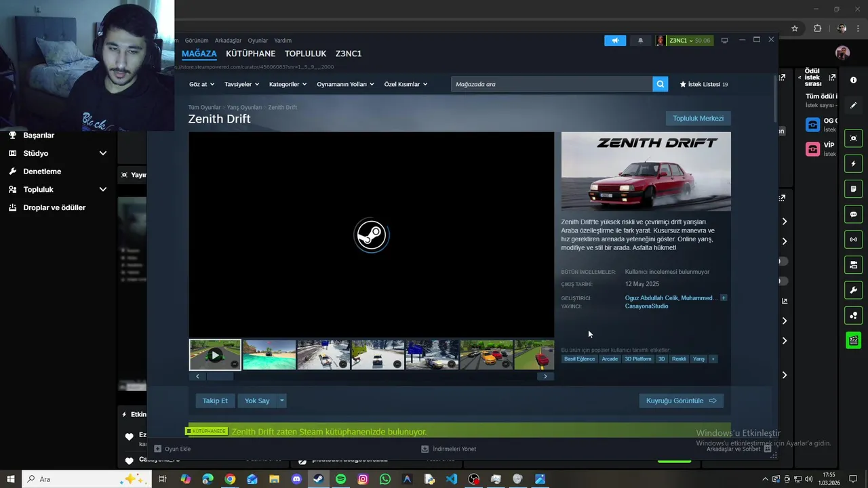868x488 pixels.
Task: Expand the Tavsiyeler dropdown menu
Action: pyautogui.click(x=242, y=84)
